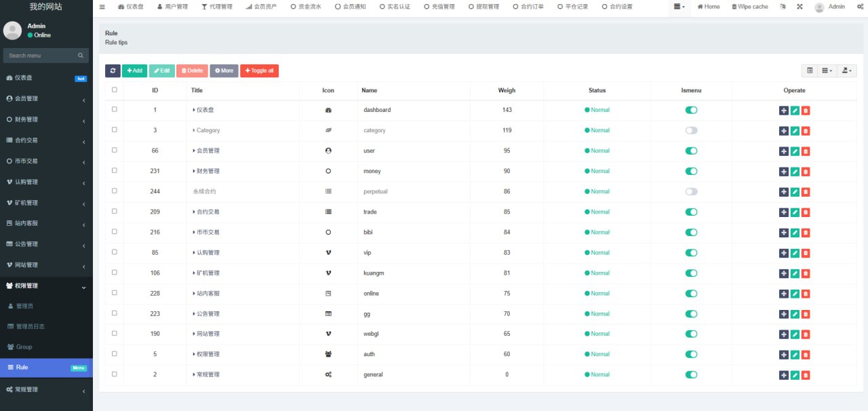This screenshot has height=411, width=868.
Task: Click the table view toggle icon above the Operate column
Action: click(810, 71)
